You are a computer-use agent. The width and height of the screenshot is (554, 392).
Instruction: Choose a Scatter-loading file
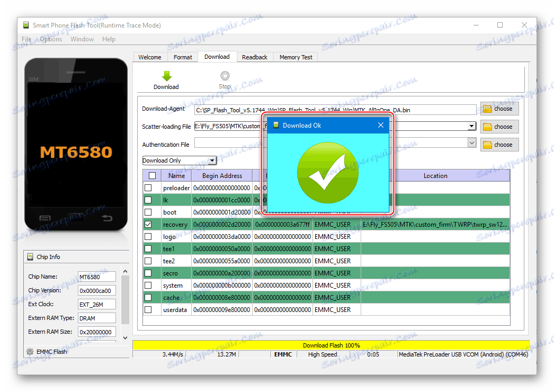click(x=499, y=127)
